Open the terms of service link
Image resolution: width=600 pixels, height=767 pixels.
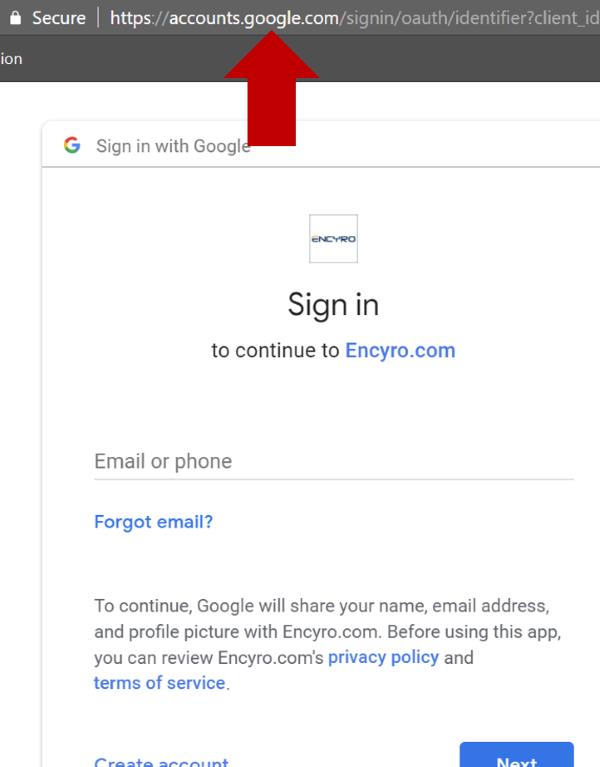159,682
